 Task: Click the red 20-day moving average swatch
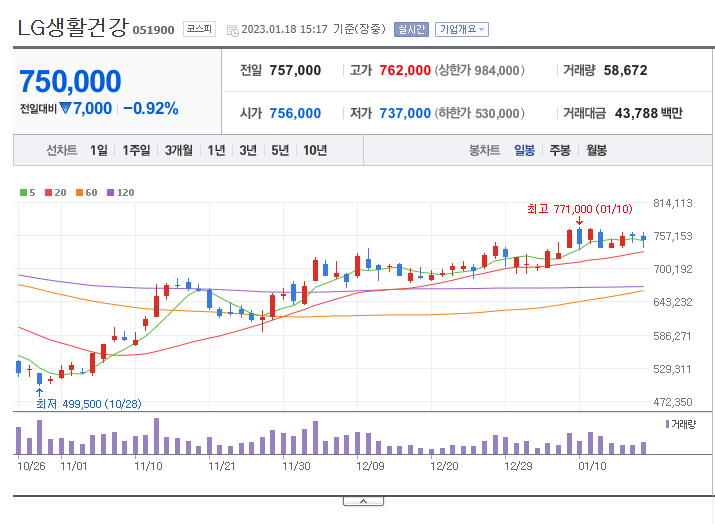pos(48,192)
